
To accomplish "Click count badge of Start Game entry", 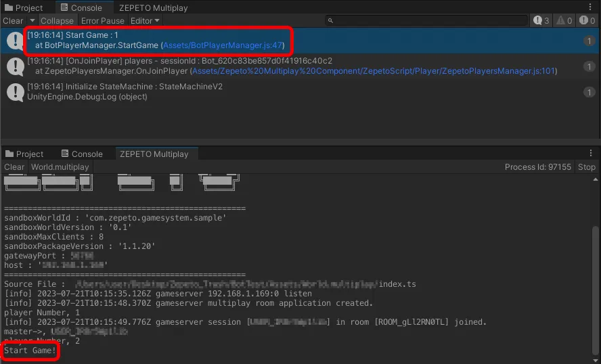I will point(589,41).
